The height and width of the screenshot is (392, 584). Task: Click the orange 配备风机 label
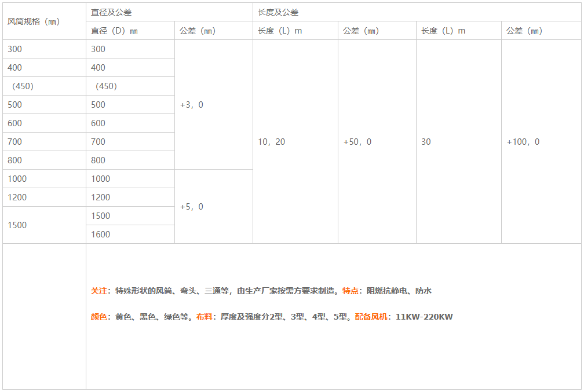pyautogui.click(x=371, y=317)
